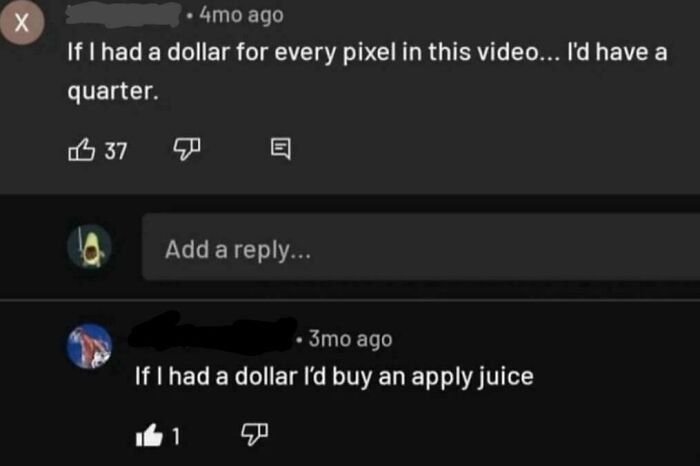Click the first line of the pixel comment
The height and width of the screenshot is (466, 700).
pos(367,52)
